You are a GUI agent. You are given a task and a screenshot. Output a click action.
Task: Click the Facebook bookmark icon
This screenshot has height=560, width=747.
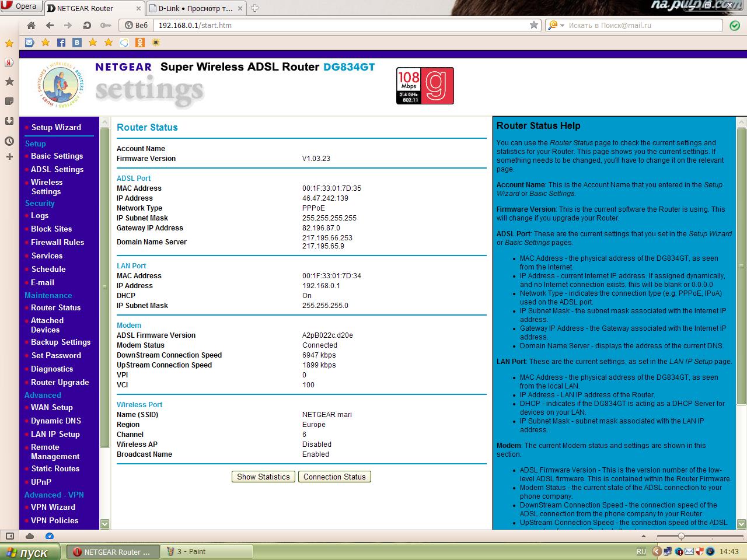(61, 43)
